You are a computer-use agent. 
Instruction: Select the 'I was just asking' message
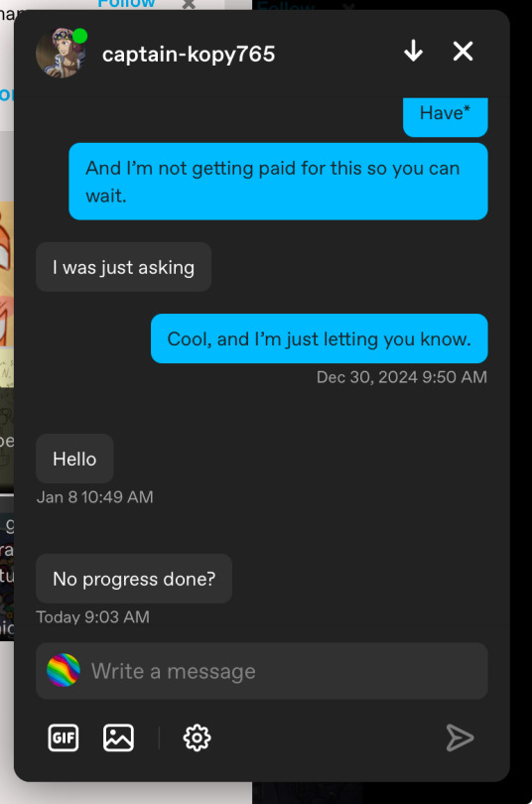click(x=123, y=267)
